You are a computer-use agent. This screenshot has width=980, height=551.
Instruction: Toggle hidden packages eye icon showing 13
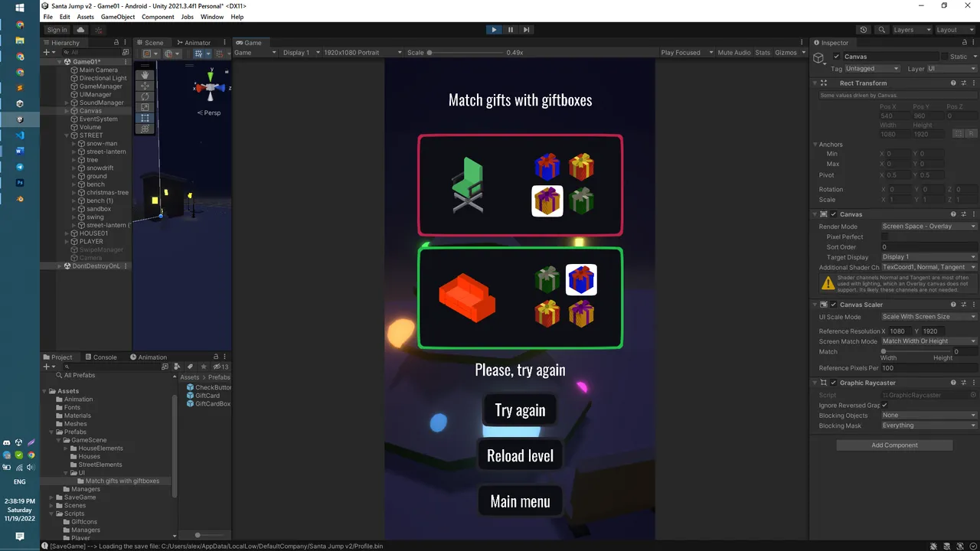point(220,367)
